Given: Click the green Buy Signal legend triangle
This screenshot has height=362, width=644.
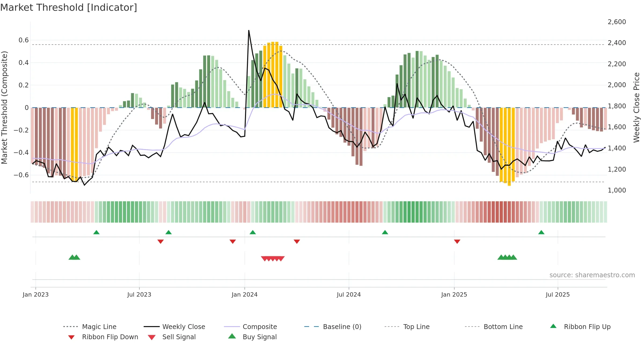Looking at the screenshot, I should point(232,336).
